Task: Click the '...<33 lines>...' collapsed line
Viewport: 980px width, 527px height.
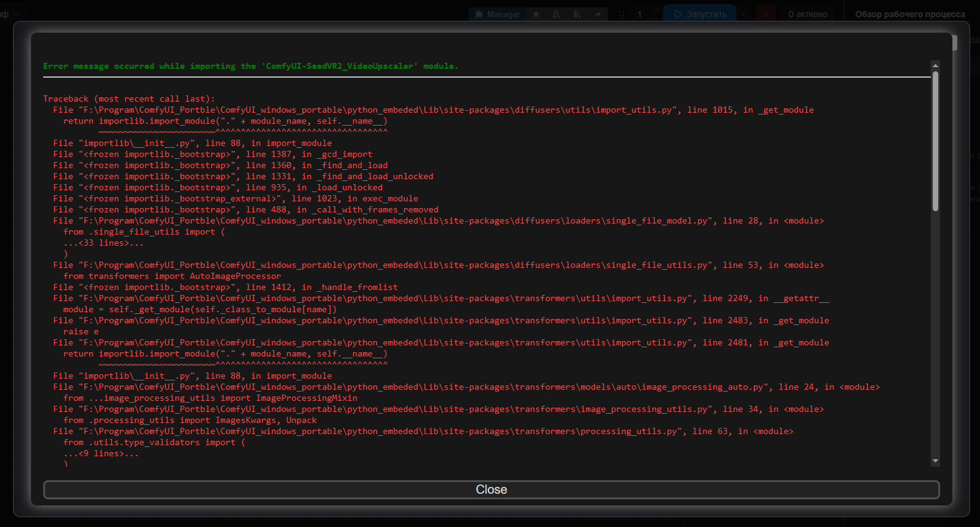Action: (x=103, y=243)
